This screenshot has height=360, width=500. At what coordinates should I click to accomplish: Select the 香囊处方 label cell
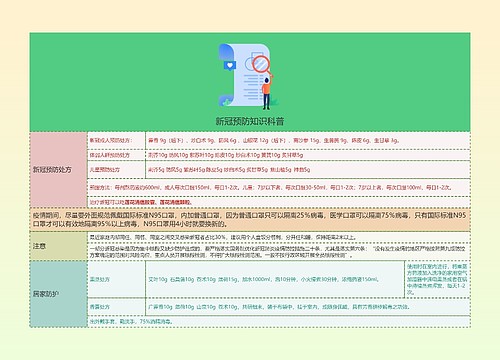pyautogui.click(x=116, y=307)
